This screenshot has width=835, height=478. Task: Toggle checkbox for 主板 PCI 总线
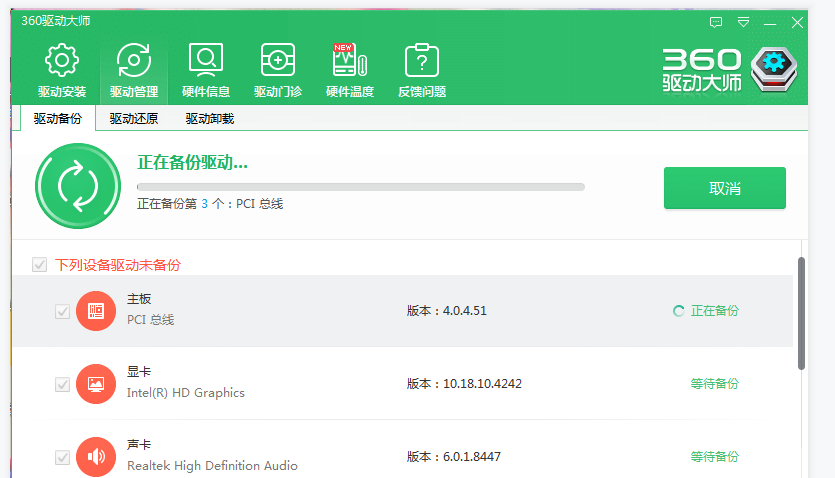click(x=62, y=311)
